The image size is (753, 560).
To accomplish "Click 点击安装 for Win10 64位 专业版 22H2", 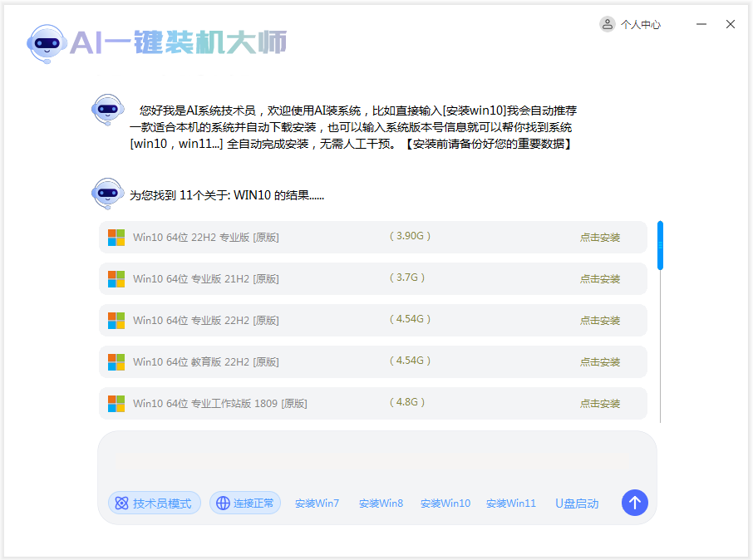I will 600,321.
